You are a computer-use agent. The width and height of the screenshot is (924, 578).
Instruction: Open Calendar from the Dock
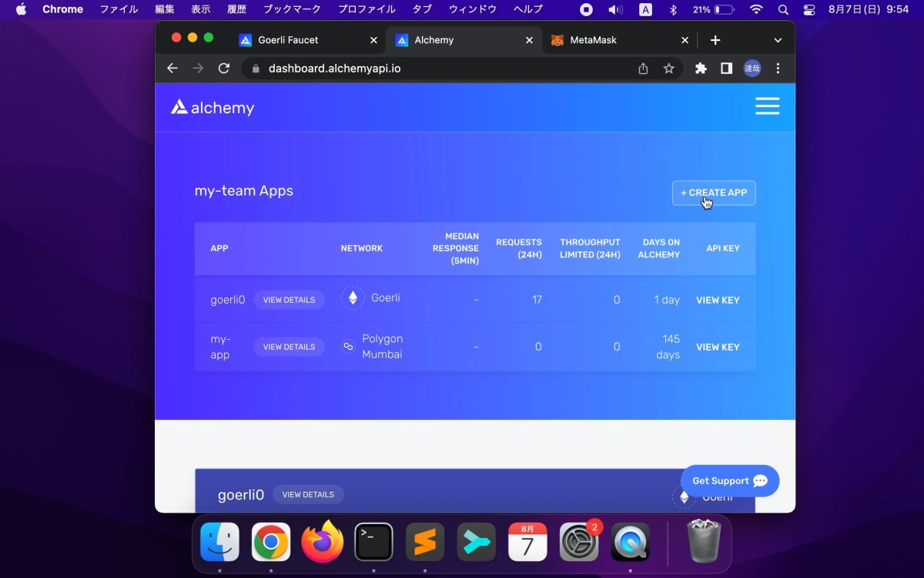527,543
